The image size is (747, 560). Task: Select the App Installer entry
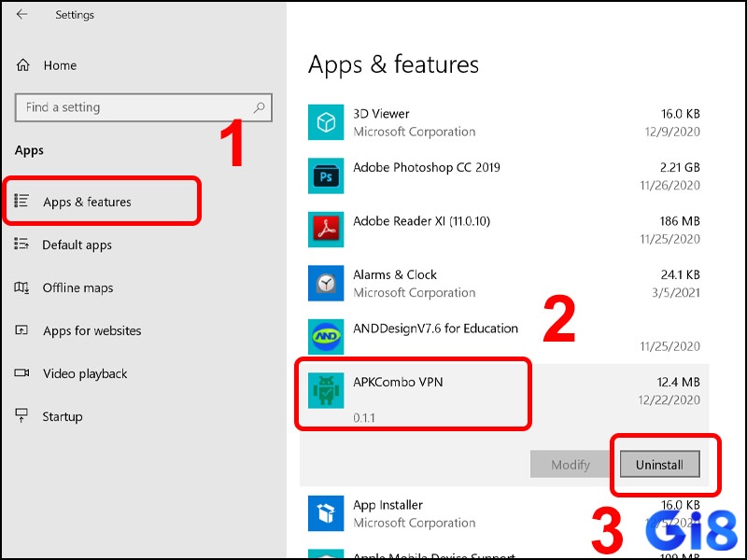pos(388,505)
